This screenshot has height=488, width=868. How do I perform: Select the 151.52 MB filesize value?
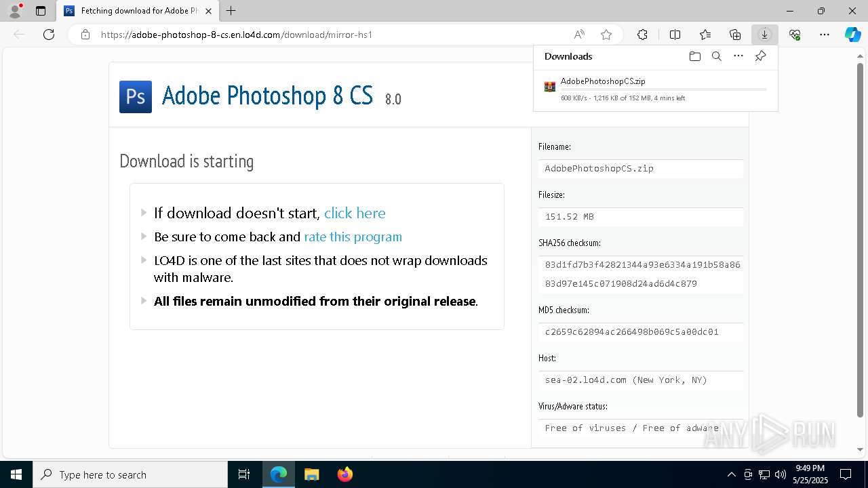641,217
